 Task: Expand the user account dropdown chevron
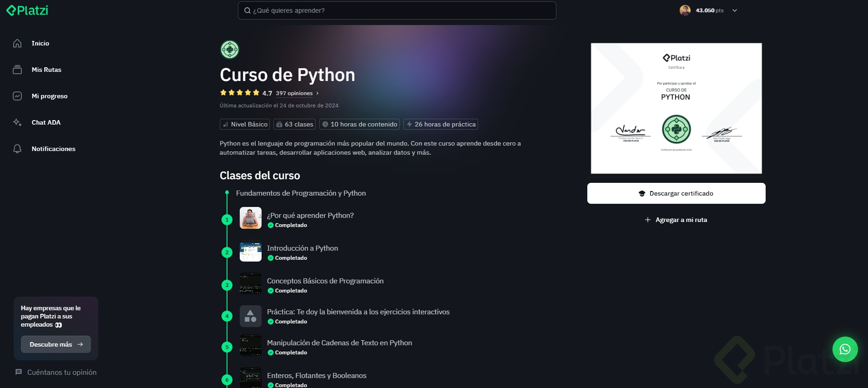pos(735,10)
